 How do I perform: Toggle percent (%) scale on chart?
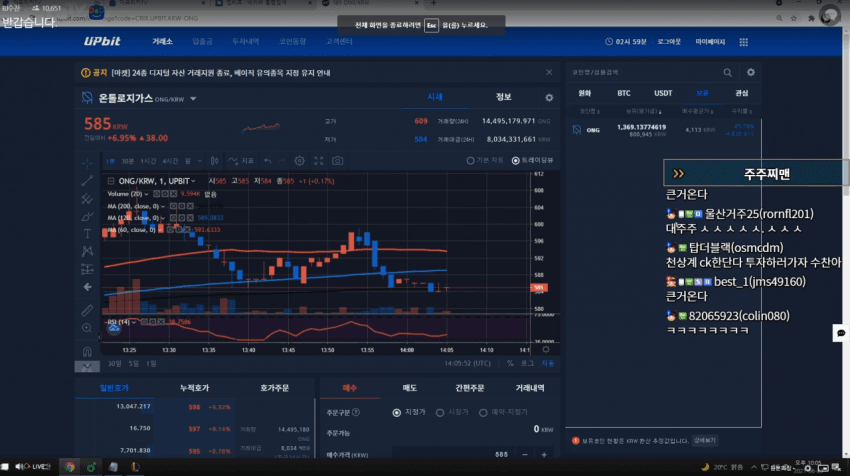pos(510,364)
